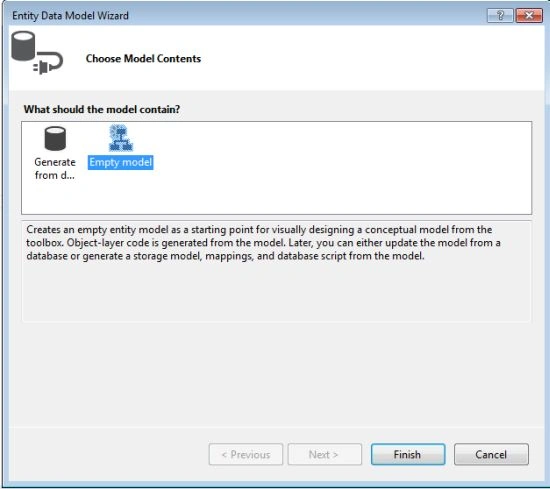This screenshot has width=550, height=489.
Task: Click the "Generate from d..." label
Action: pyautogui.click(x=55, y=169)
